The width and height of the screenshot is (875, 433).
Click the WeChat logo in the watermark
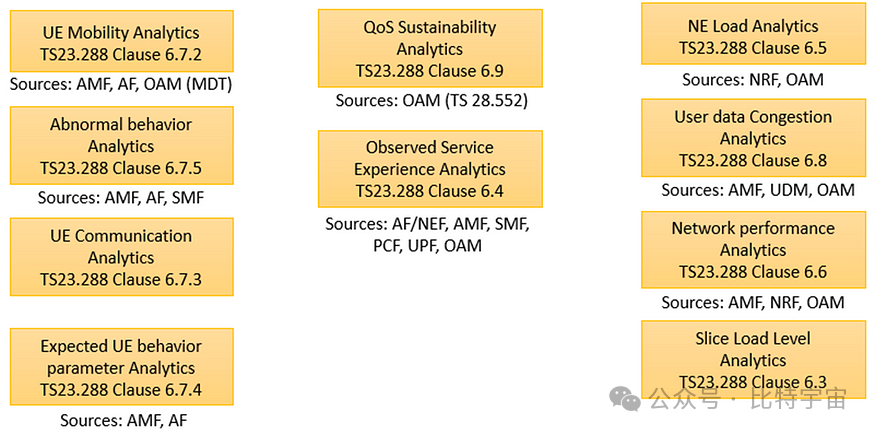tap(627, 399)
